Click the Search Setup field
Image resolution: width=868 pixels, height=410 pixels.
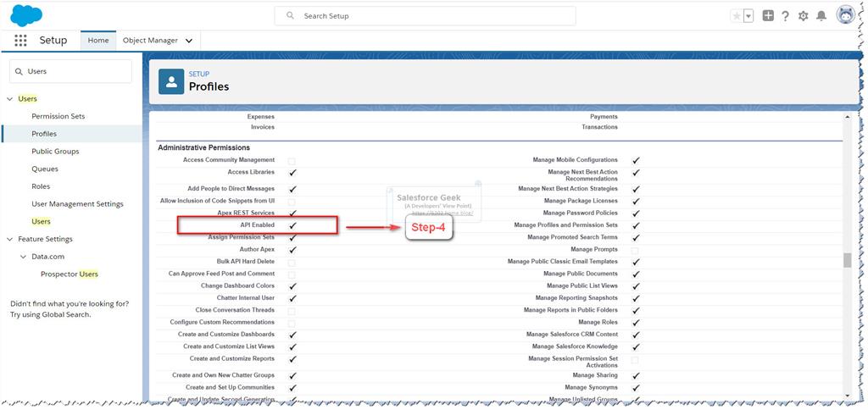click(x=426, y=16)
